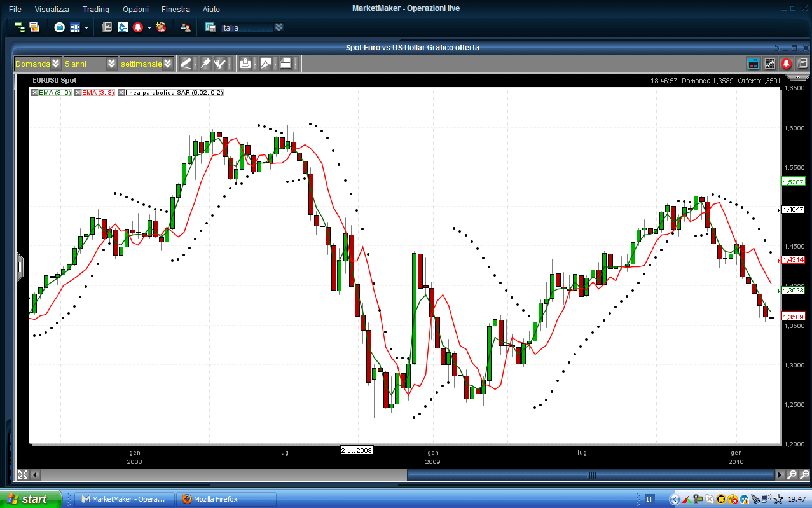Screen dimensions: 812x508
Task: Click the chart indicators icon at top right
Action: click(x=770, y=64)
